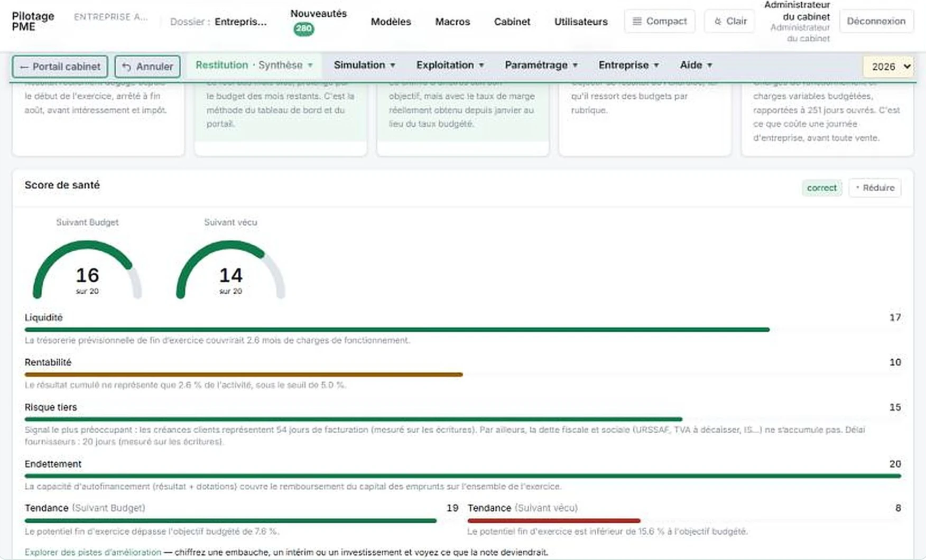Viewport: 926px width, 560px height.
Task: Open the Utilisateurs menu item
Action: (x=580, y=22)
